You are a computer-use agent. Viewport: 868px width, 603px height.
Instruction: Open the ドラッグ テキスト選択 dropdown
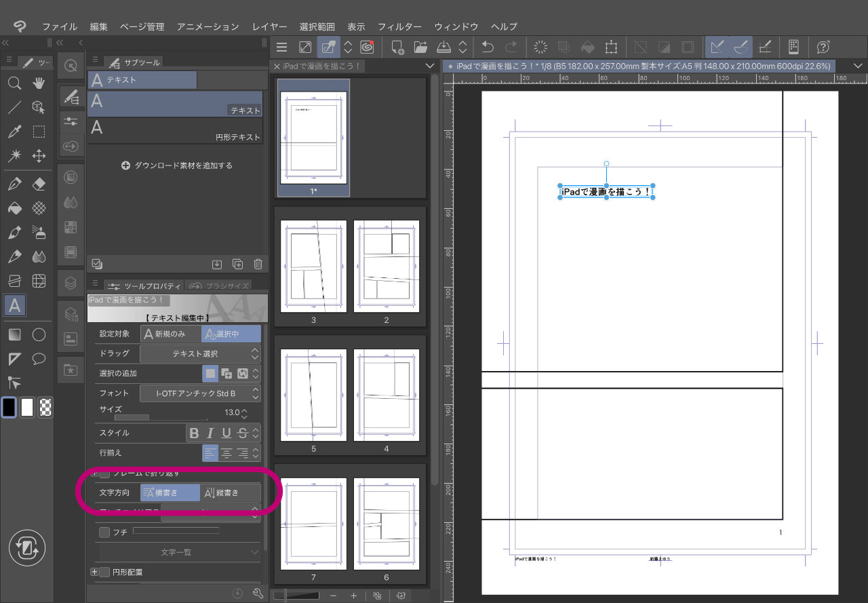click(200, 353)
